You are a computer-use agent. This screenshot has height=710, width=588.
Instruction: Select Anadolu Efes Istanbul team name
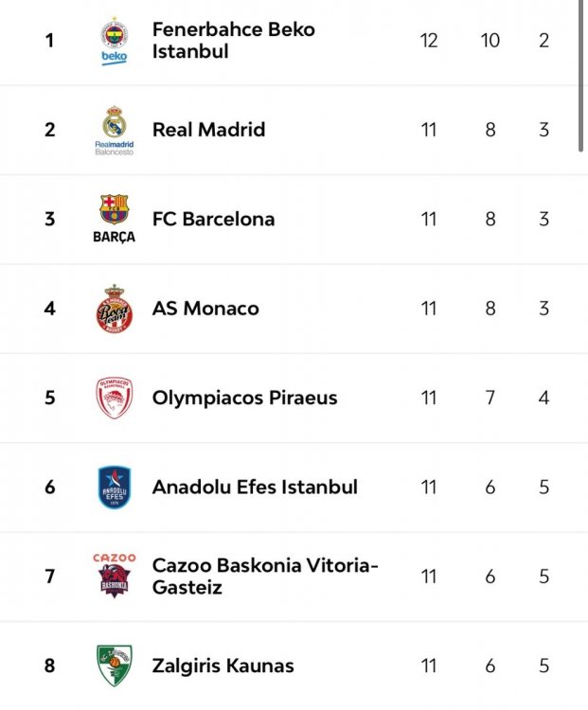pyautogui.click(x=255, y=487)
